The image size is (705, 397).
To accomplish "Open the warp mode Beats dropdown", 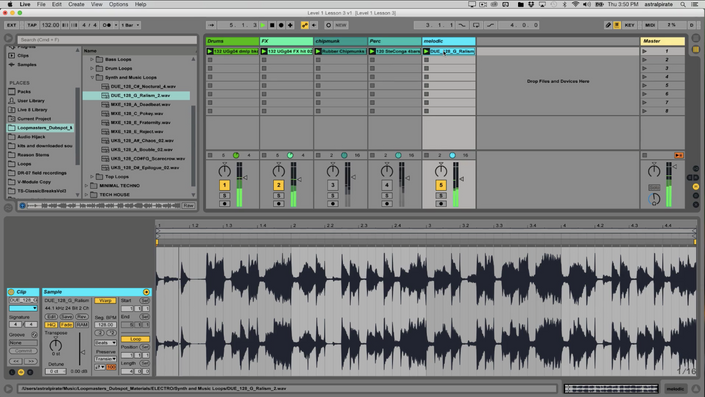I will click(x=105, y=343).
